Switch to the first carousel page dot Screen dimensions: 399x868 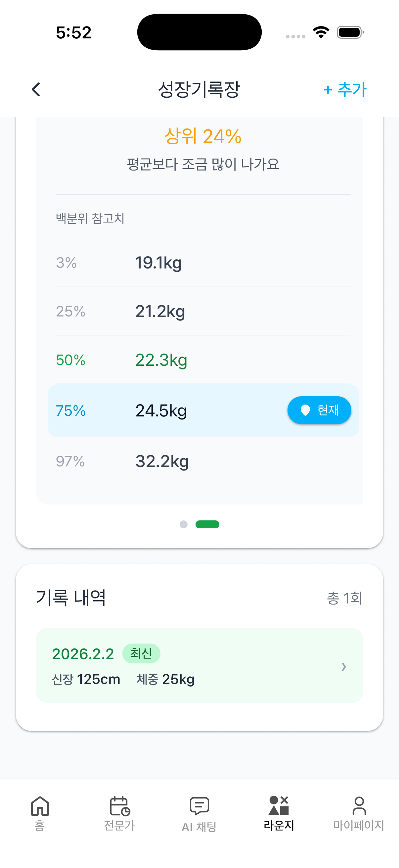184,524
